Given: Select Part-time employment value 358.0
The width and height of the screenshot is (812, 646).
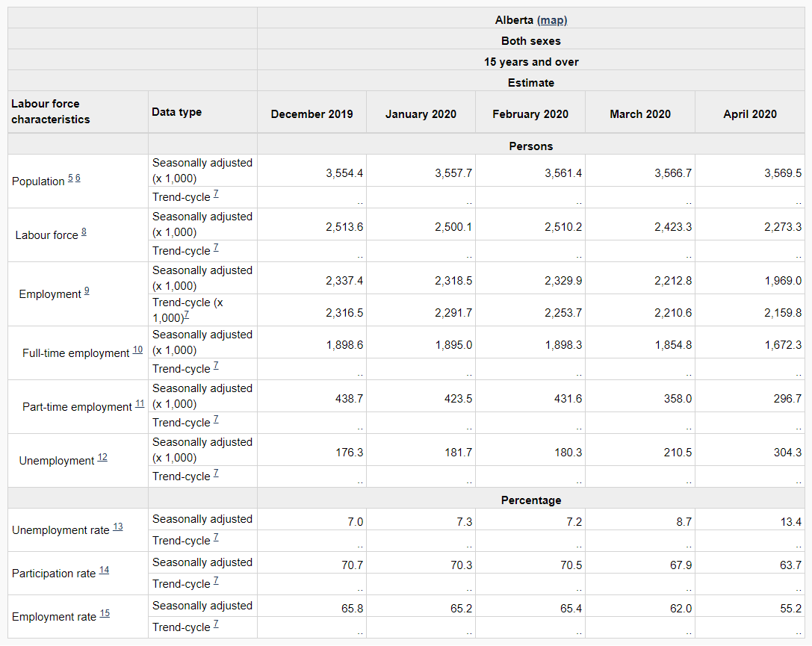Looking at the screenshot, I should [x=678, y=399].
